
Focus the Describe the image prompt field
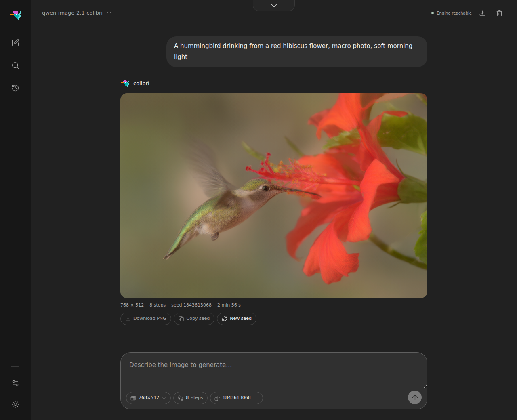274,371
